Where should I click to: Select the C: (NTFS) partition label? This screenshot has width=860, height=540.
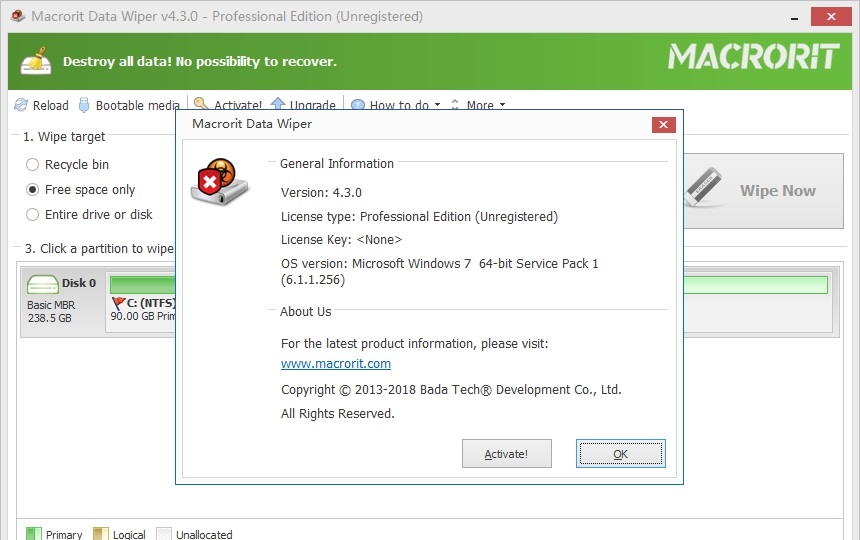click(151, 303)
